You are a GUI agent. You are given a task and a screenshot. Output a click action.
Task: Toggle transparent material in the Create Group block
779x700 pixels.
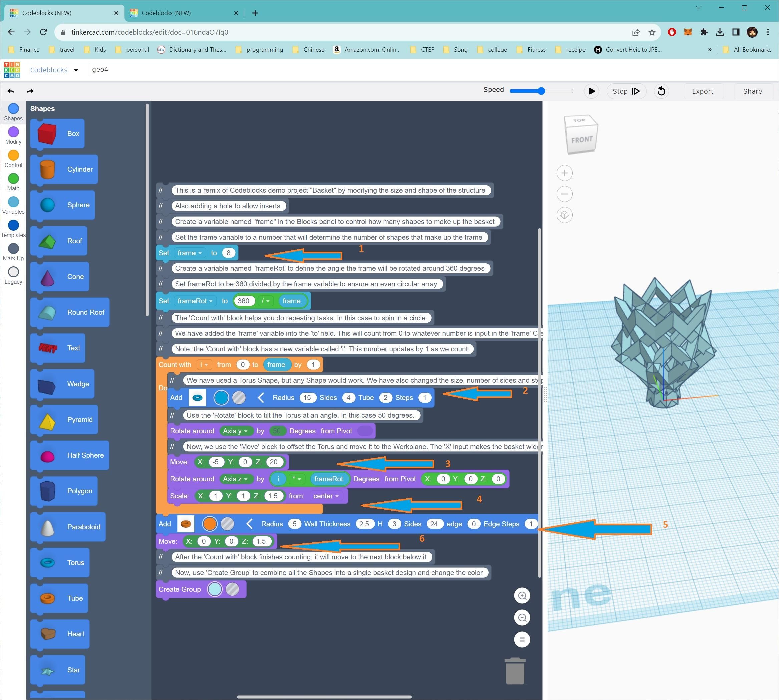232,589
